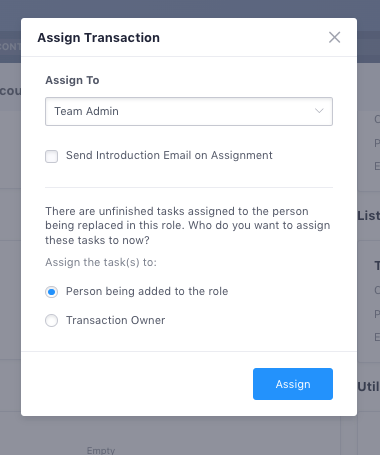The height and width of the screenshot is (455, 380).
Task: Click the dimmed header bar above the dialog
Action: coord(190,9)
